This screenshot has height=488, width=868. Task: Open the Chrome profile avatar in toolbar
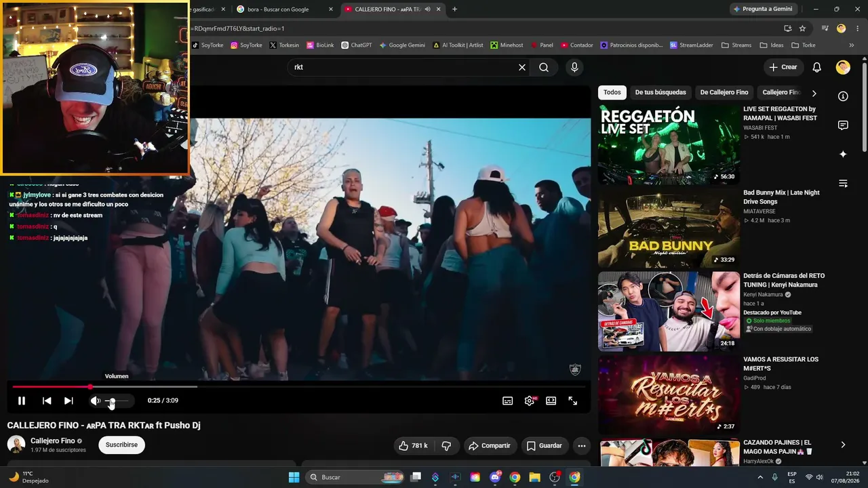[842, 28]
